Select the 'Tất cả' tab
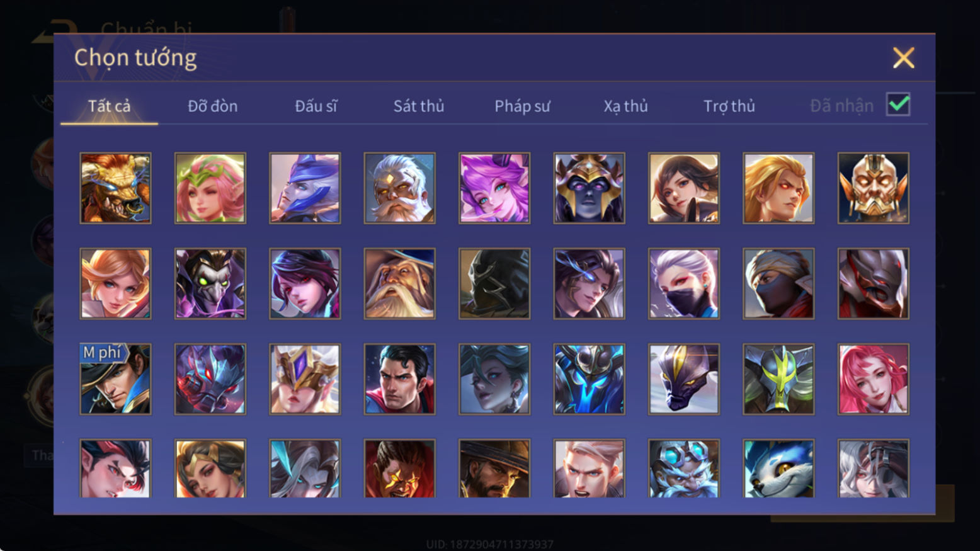This screenshot has height=551, width=980. pos(109,106)
